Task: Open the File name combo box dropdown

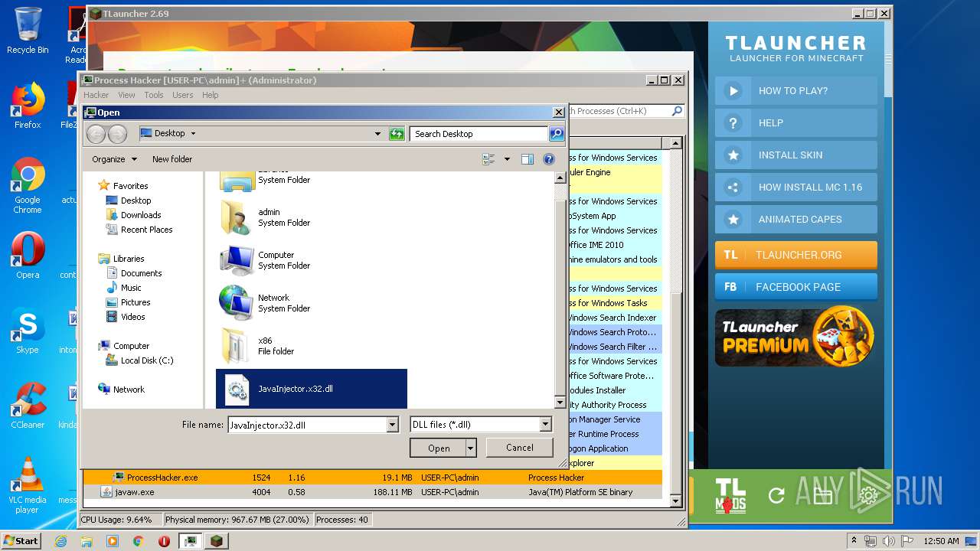Action: [x=392, y=425]
